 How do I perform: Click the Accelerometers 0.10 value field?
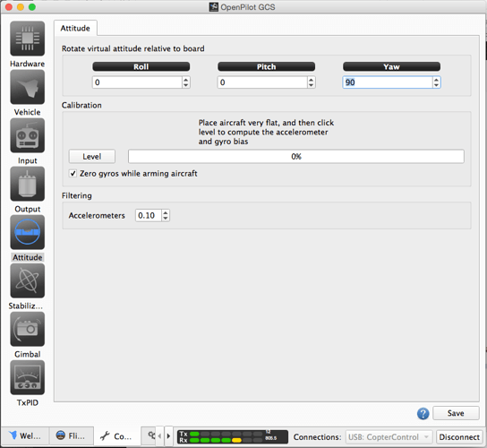click(x=149, y=215)
